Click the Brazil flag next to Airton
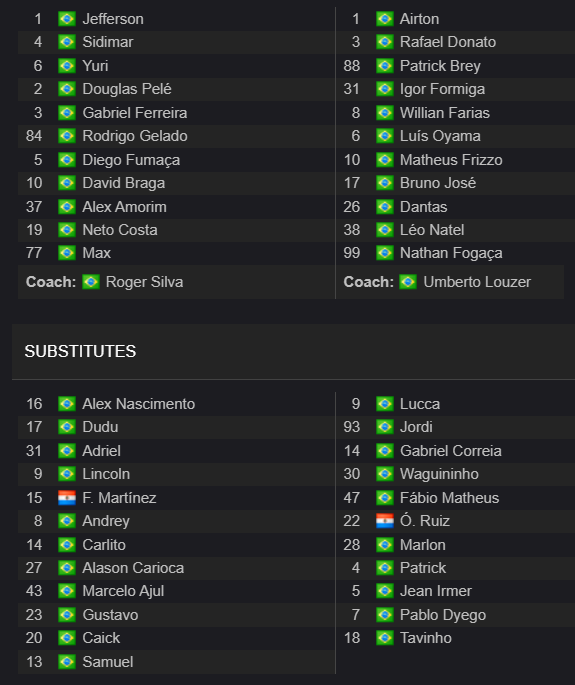This screenshot has height=685, width=575. click(384, 19)
